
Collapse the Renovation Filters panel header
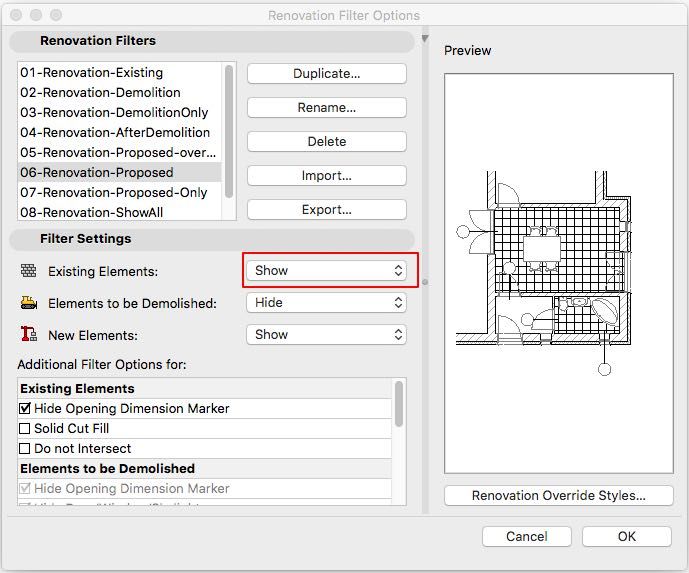(212, 41)
